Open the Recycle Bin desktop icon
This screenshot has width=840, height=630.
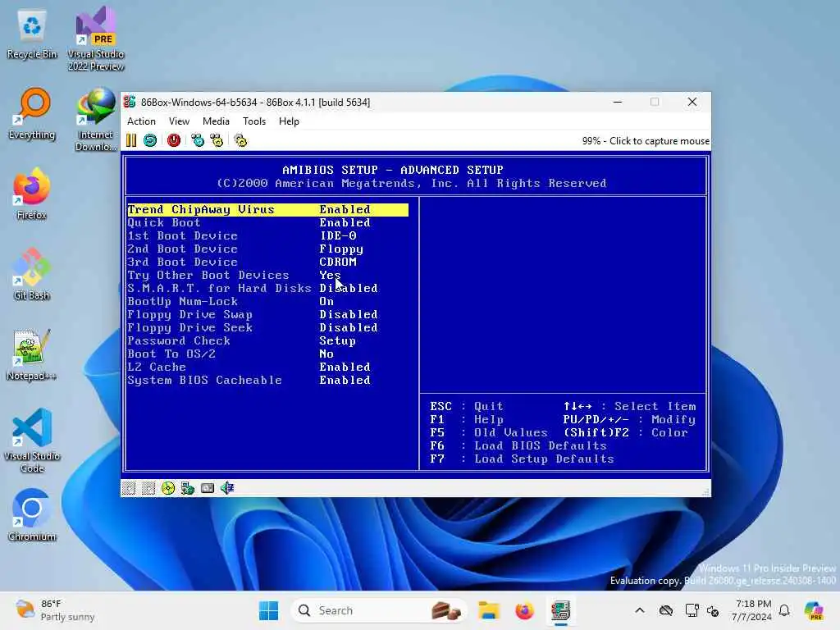(x=32, y=34)
